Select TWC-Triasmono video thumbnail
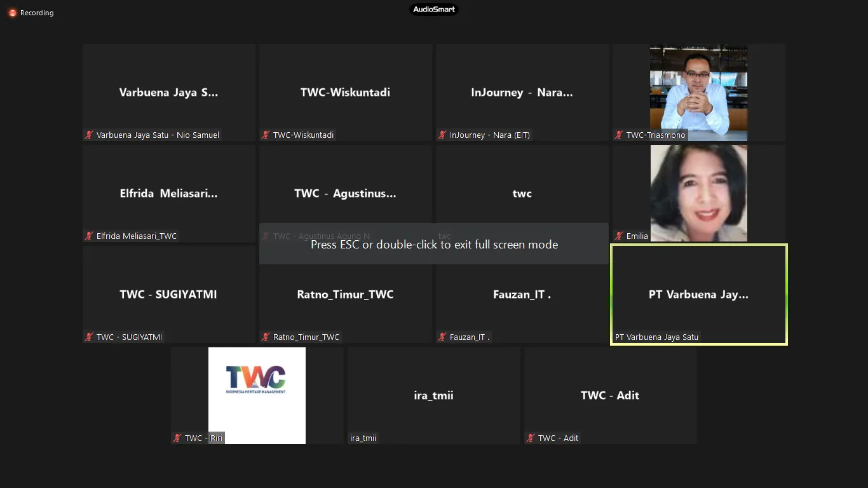Viewport: 868px width, 488px height. tap(698, 92)
